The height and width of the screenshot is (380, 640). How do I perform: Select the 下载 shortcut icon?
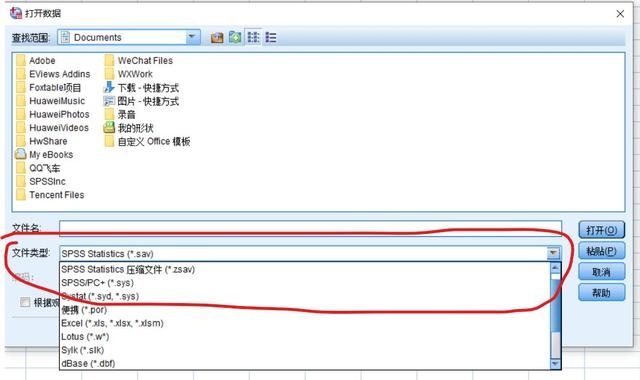pyautogui.click(x=109, y=87)
